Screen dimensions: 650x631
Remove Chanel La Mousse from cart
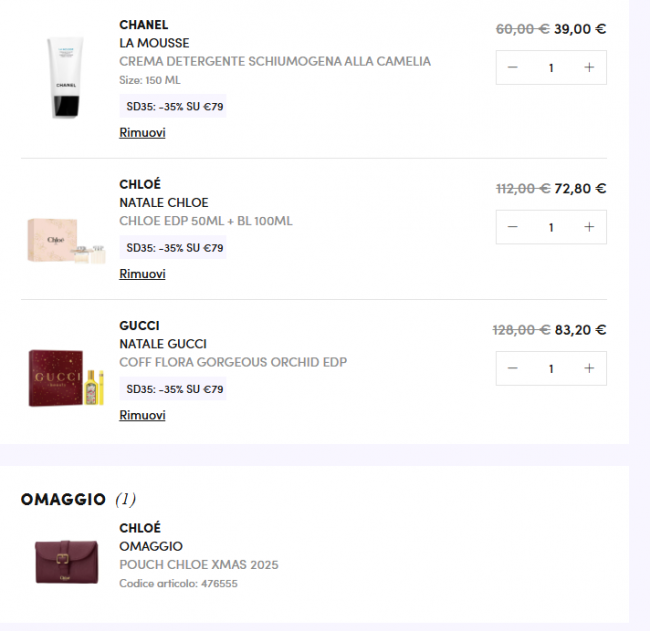[x=142, y=133]
